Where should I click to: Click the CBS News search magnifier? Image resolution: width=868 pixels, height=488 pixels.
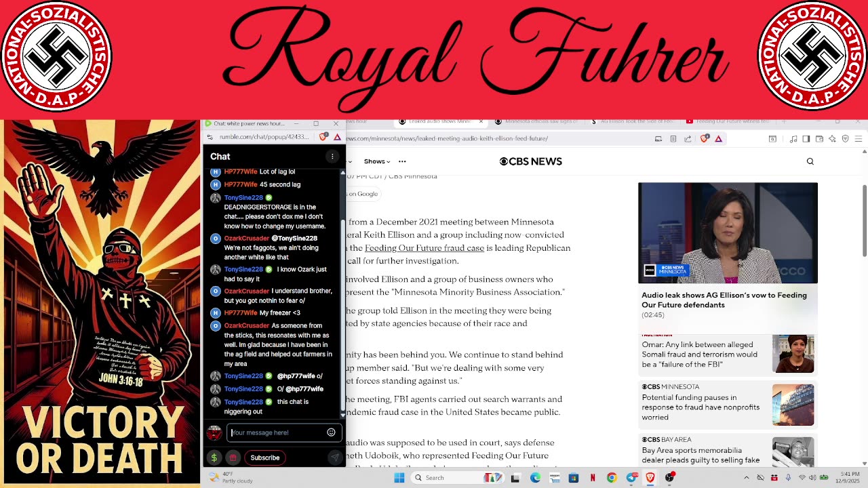pos(810,161)
